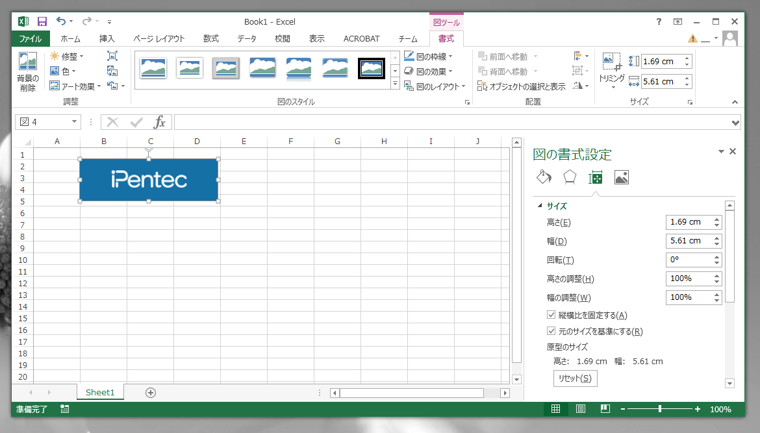Switch to Page Break Preview in status bar
Screen dimensions: 760x433
(x=605, y=409)
